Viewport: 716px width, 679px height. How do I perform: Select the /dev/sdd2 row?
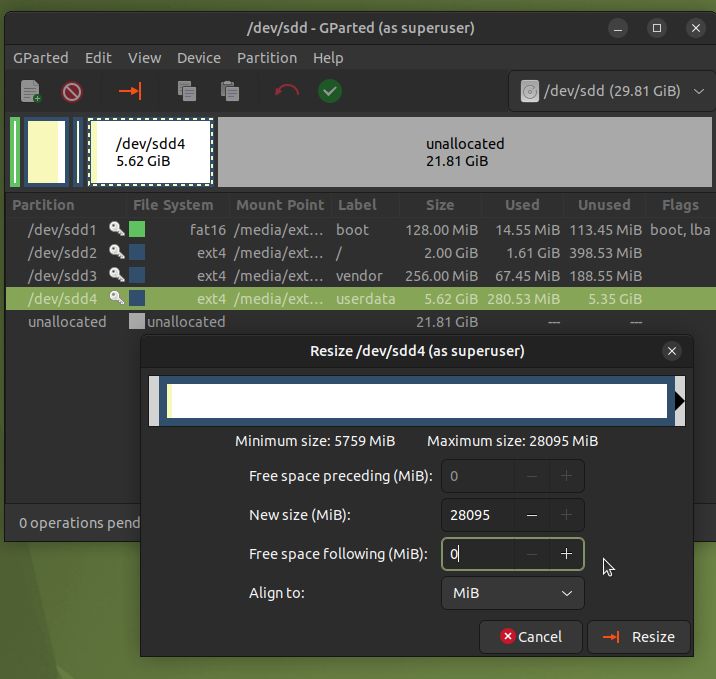click(361, 253)
